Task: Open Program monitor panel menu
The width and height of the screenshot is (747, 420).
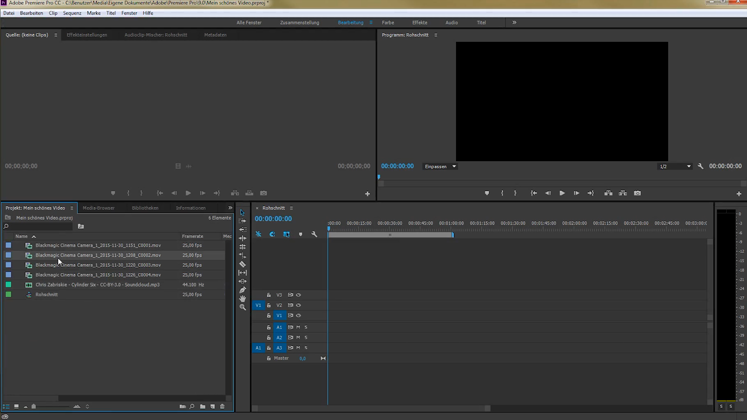Action: point(435,35)
